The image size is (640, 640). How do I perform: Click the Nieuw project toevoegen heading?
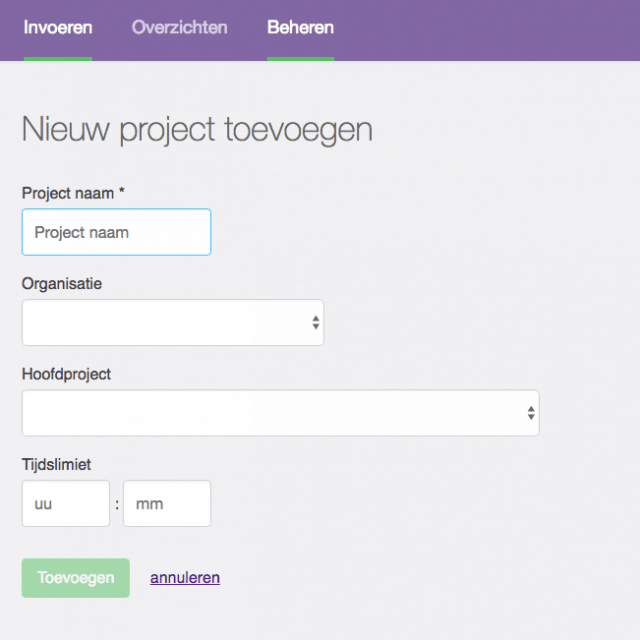click(197, 130)
